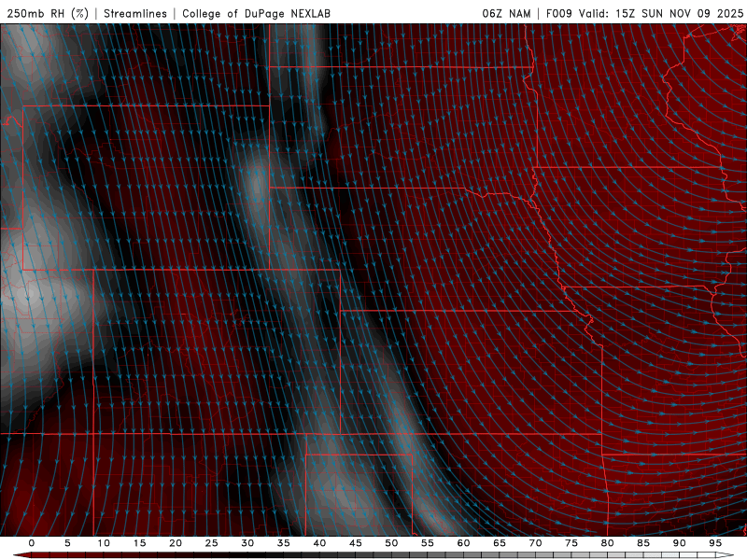Click the colorbar label "55"

(x=428, y=543)
